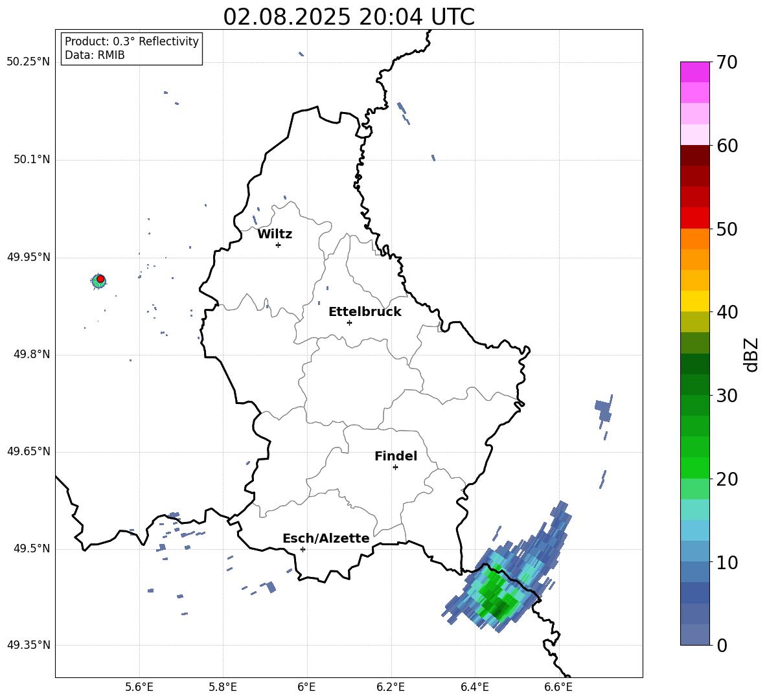The image size is (767, 700).
Task: Click the 49.5°N latitude label
Action: point(32,548)
